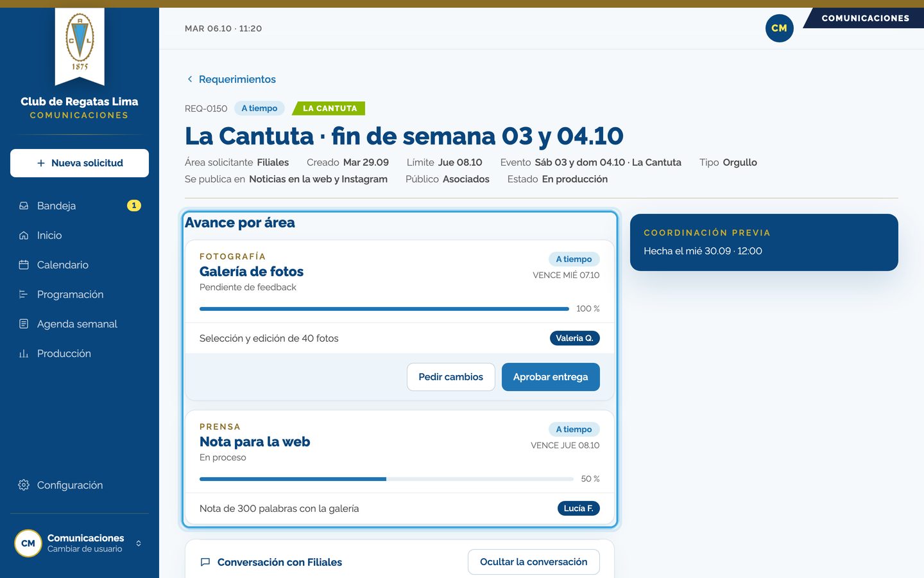The width and height of the screenshot is (924, 578).
Task: Click Ocultar la conversación button
Action: pos(534,562)
